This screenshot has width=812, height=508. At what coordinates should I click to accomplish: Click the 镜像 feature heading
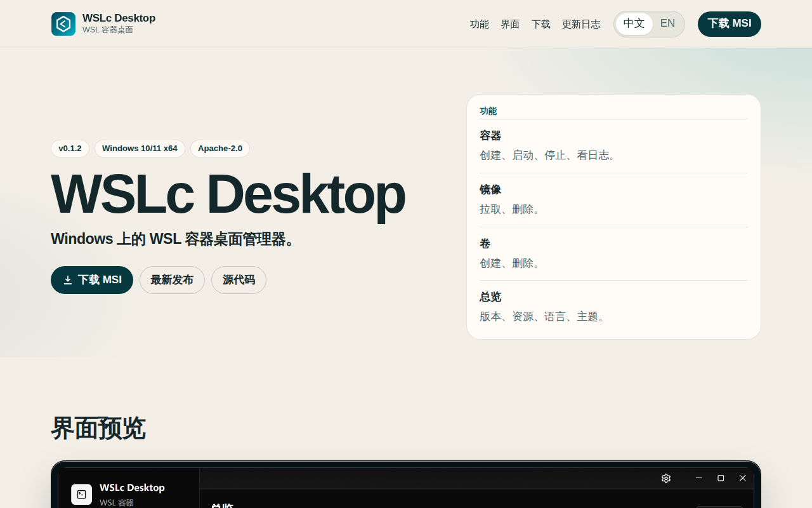pos(490,190)
